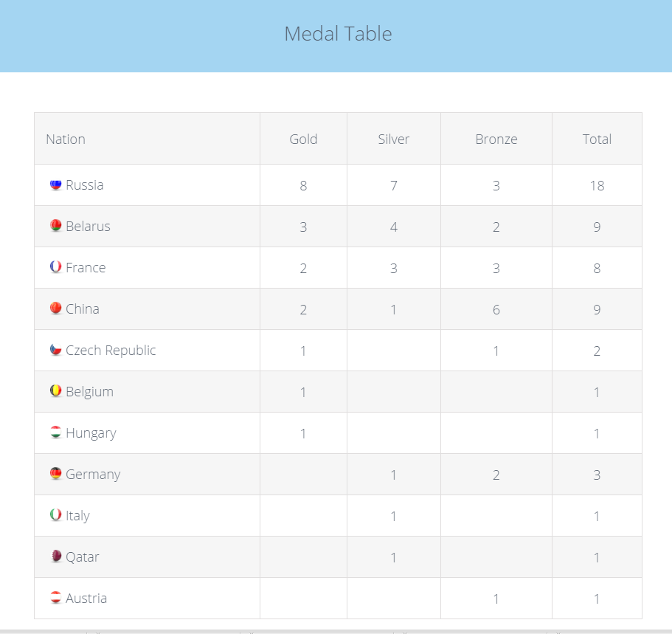Viewport: 672px width, 634px height.
Task: Click the Medal Table heading
Action: (x=338, y=34)
